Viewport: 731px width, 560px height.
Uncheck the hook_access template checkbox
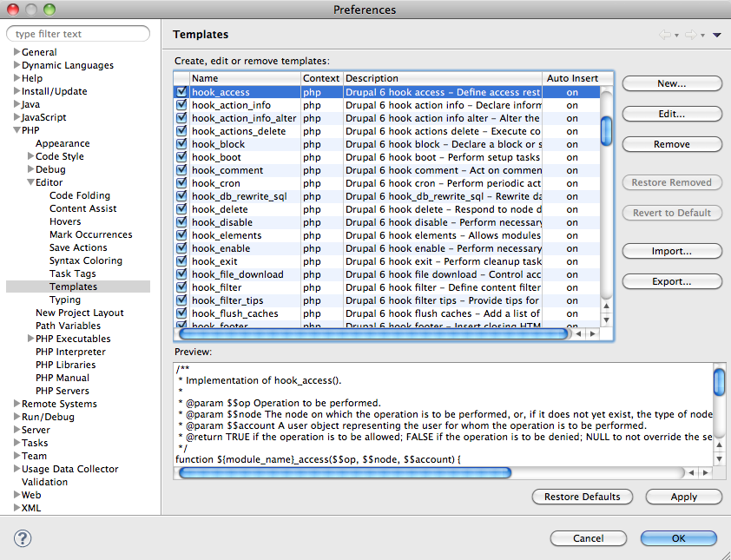(x=181, y=92)
